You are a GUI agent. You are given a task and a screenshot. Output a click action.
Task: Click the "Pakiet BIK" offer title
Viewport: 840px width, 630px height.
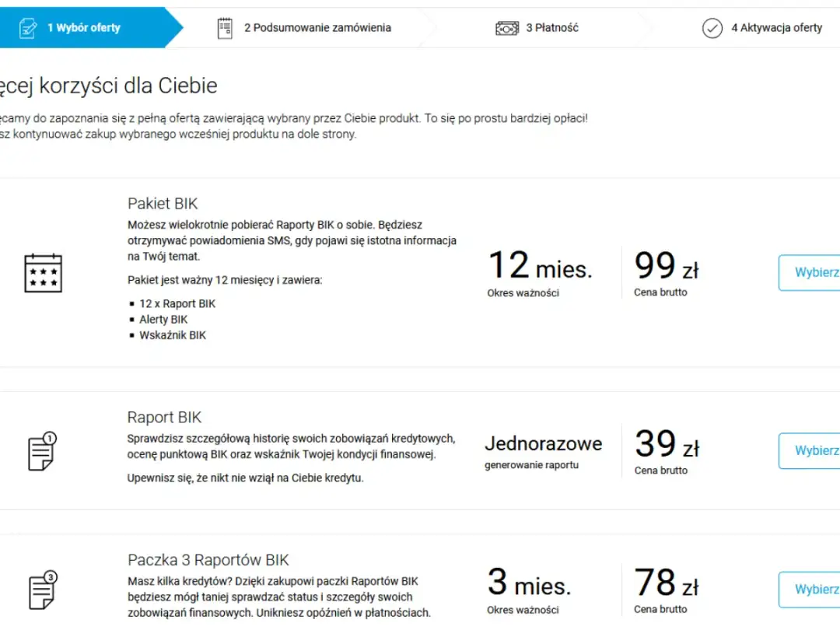pyautogui.click(x=163, y=204)
